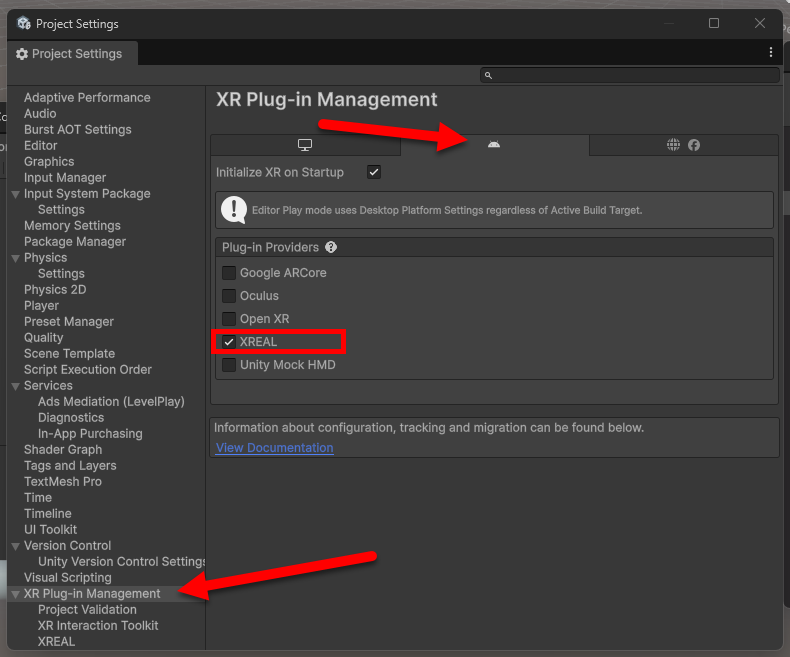Select the Quality settings
Image resolution: width=790 pixels, height=657 pixels.
pyautogui.click(x=44, y=338)
